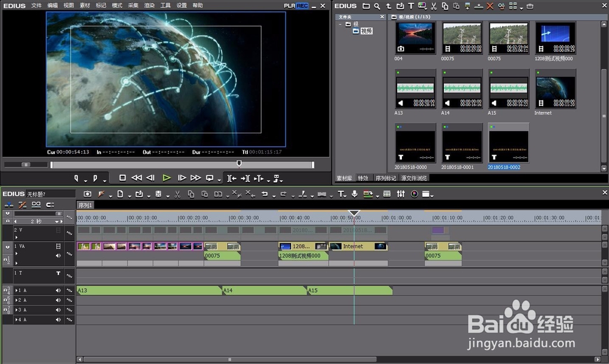
Task: Switch preview to REC mode
Action: coord(302,6)
